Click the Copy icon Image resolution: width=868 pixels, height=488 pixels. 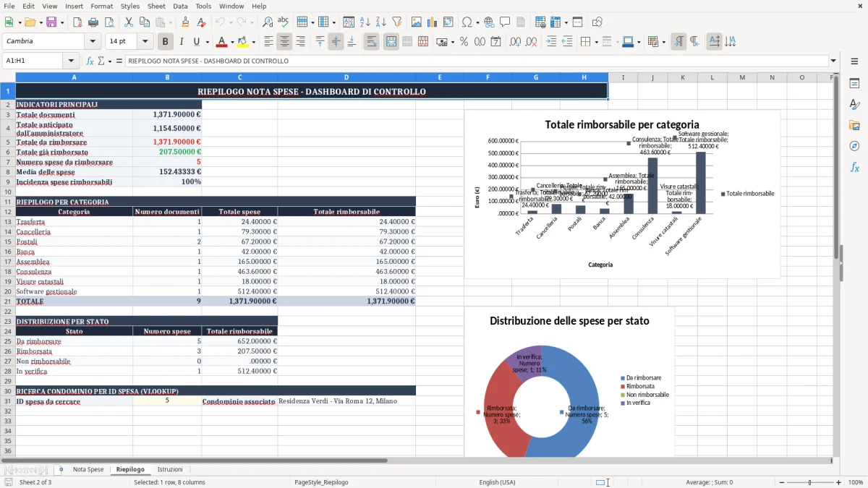coord(145,22)
